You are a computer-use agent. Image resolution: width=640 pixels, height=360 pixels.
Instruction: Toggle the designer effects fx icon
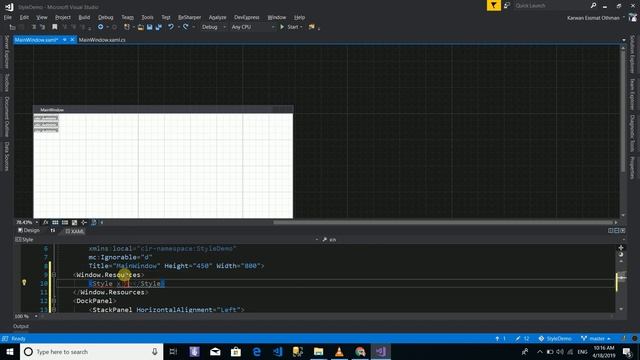tap(45, 222)
